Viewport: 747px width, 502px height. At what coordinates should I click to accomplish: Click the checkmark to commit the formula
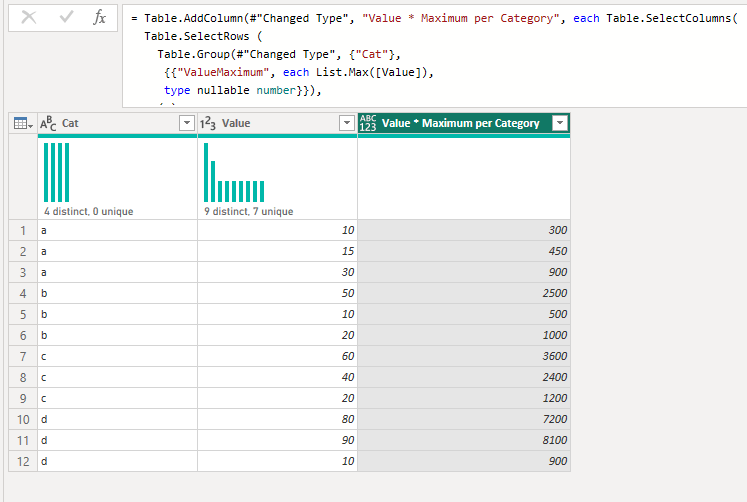click(66, 18)
